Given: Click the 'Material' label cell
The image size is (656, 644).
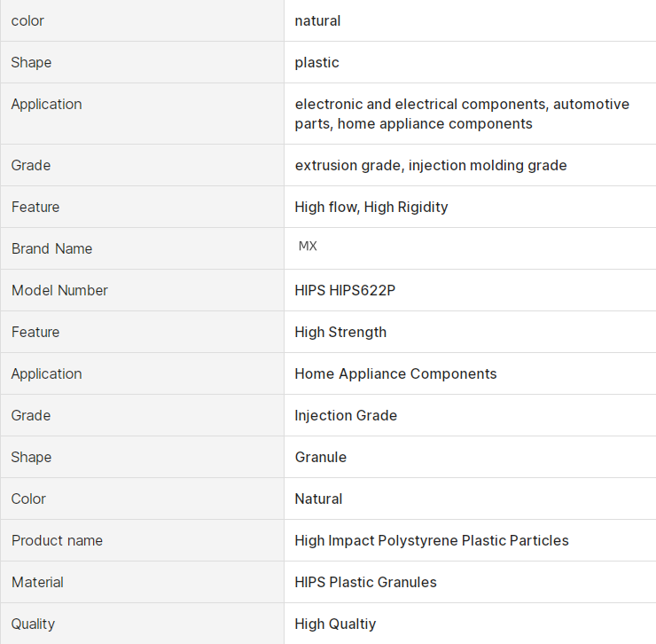Looking at the screenshot, I should pos(37,582).
